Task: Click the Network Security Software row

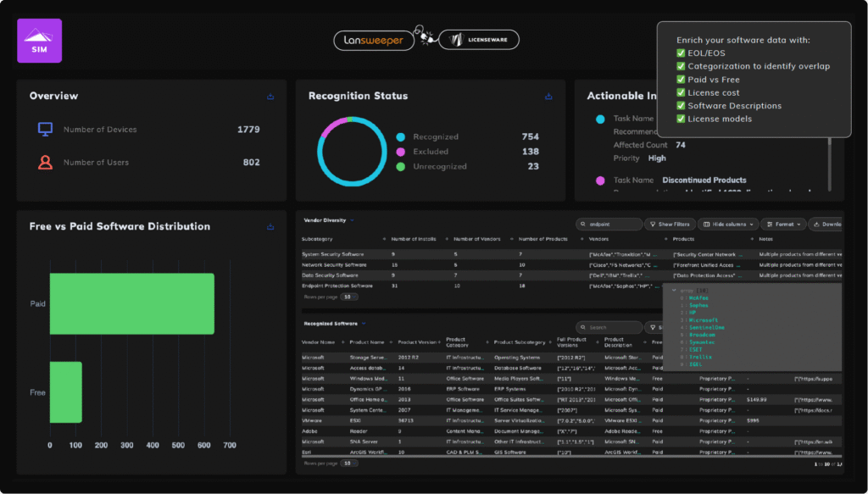Action: [572, 265]
